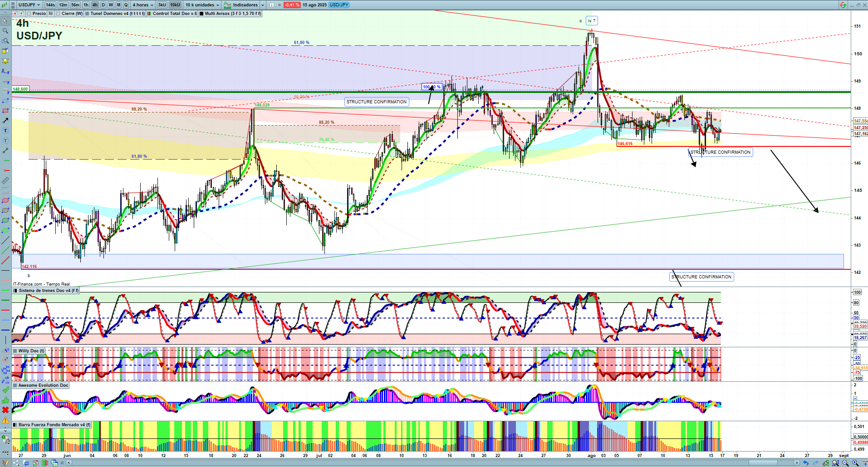
Task: Click the candlestick chart style icon
Action: [x=5, y=5]
